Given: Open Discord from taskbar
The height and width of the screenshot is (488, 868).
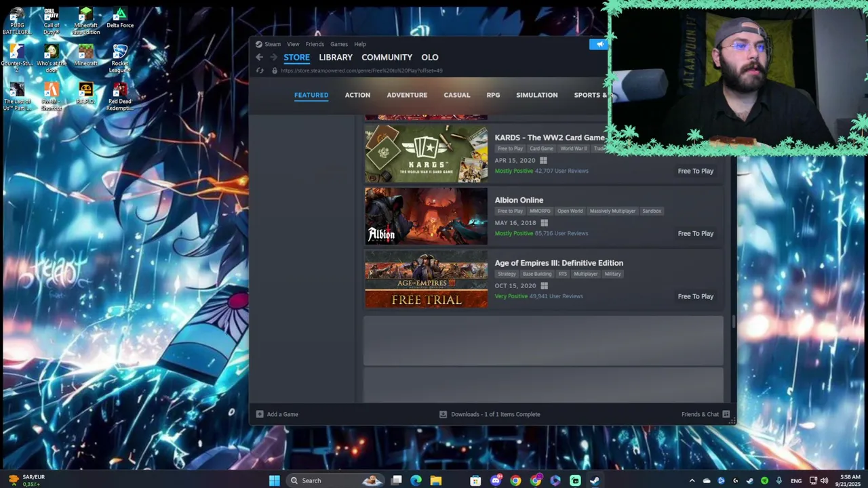Looking at the screenshot, I should coord(496,481).
